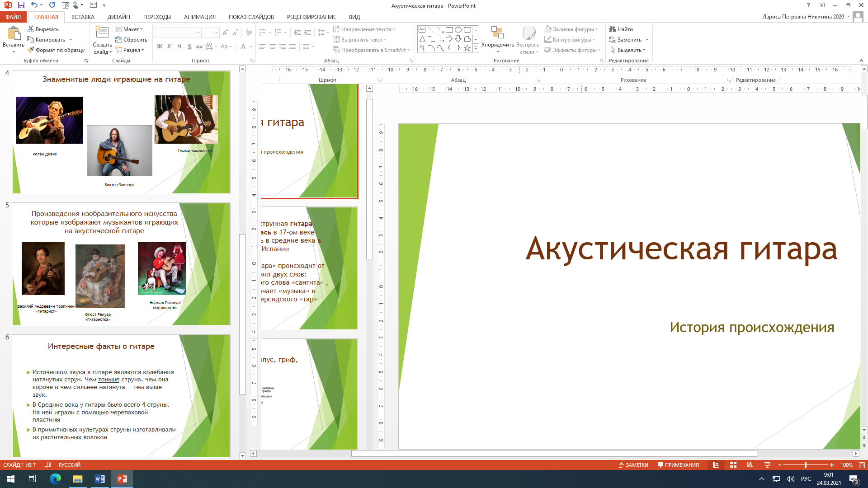Switch to Reading view in status bar
The height and width of the screenshot is (488, 868).
click(x=750, y=465)
